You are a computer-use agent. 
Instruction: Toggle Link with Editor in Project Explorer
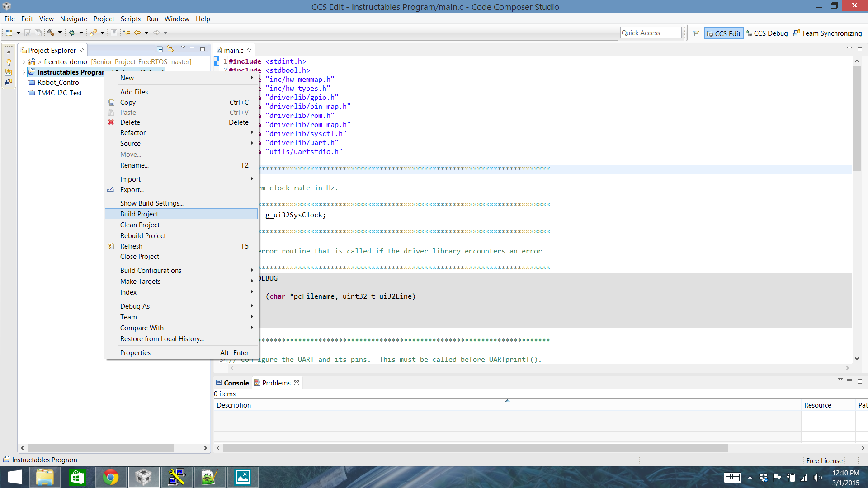170,49
